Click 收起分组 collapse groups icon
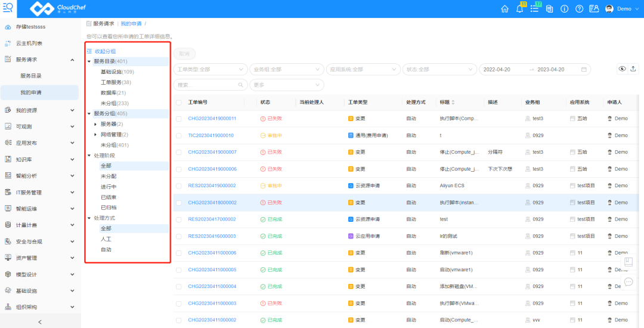Screen dimensions: 644x328 [x=89, y=51]
